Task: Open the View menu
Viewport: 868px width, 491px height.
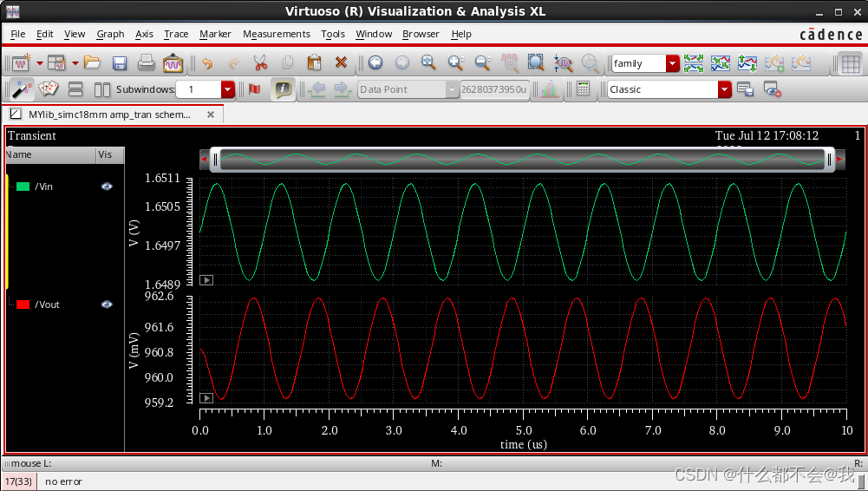Action: tap(75, 34)
